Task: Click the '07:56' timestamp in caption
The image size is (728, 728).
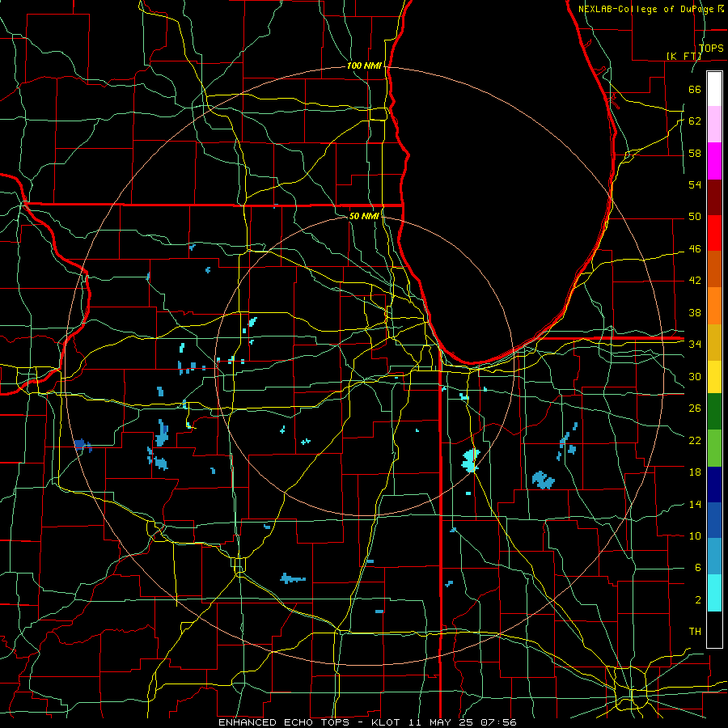Action: [499, 722]
